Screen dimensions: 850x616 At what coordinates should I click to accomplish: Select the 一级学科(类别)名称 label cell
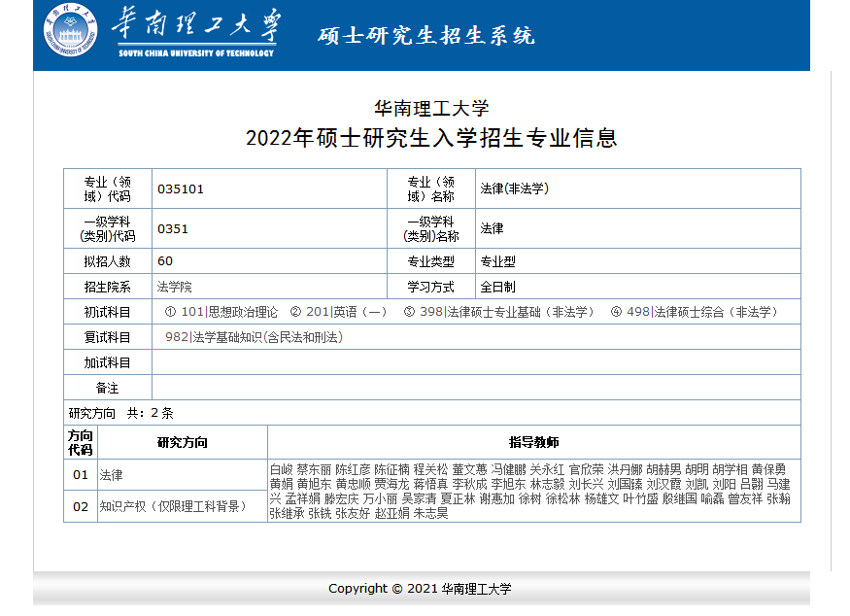pos(431,229)
